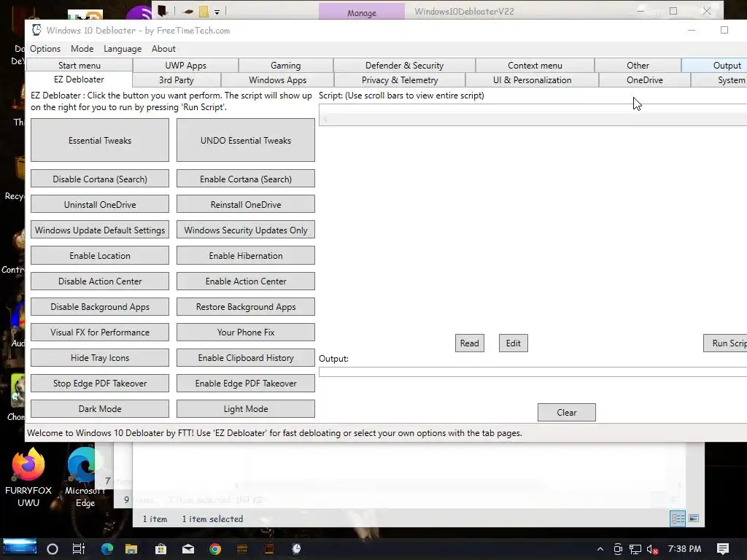Show hidden system tray icons
This screenshot has width=747, height=560.
point(600,549)
